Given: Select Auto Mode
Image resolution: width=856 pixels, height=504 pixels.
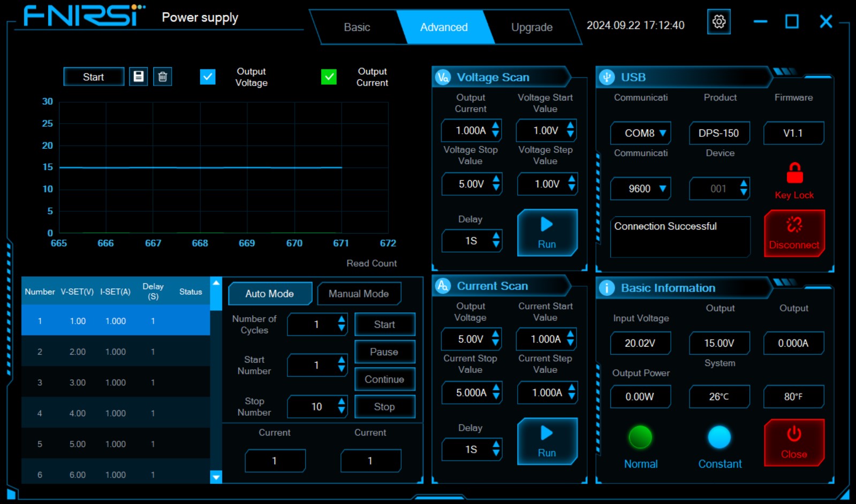Looking at the screenshot, I should (270, 294).
